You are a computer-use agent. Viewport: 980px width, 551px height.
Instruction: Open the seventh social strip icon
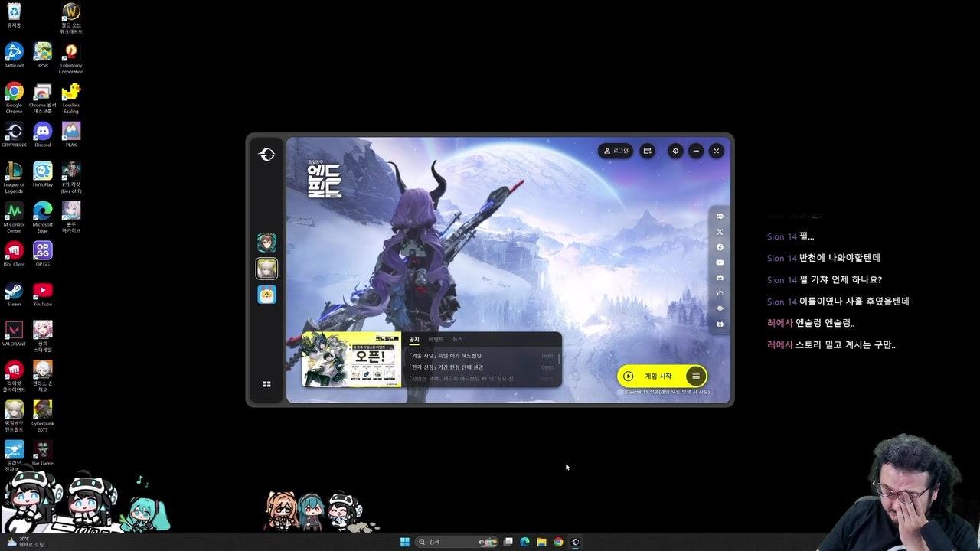point(720,308)
